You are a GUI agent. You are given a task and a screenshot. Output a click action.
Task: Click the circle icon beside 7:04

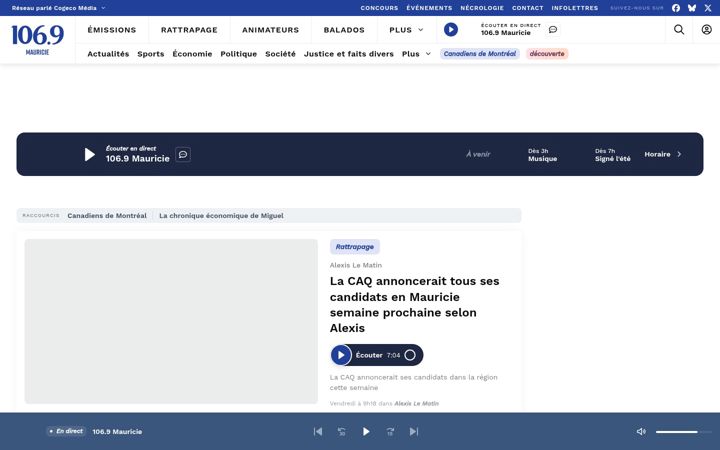410,355
